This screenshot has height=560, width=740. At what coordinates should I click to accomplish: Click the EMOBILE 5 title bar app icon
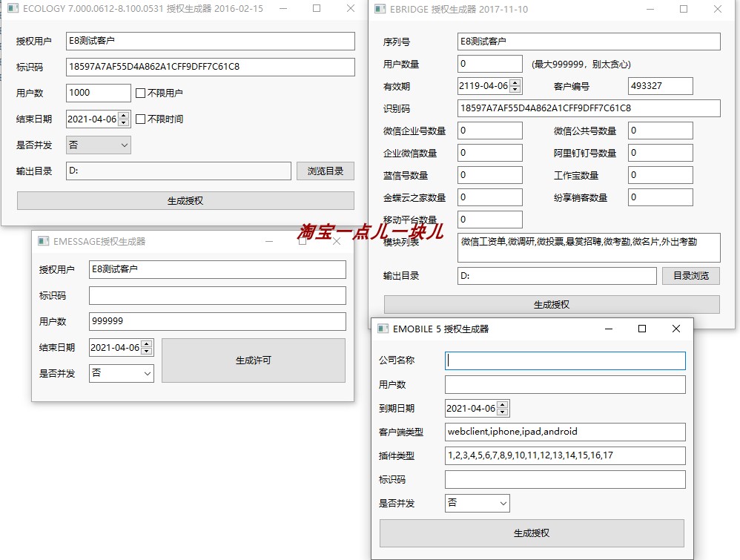click(x=383, y=328)
